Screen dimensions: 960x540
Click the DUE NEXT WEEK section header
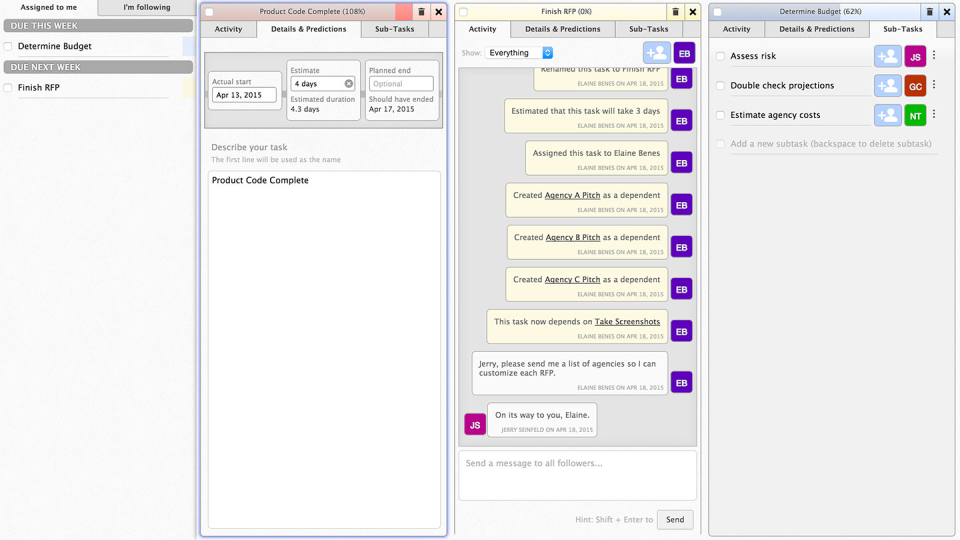[98, 67]
